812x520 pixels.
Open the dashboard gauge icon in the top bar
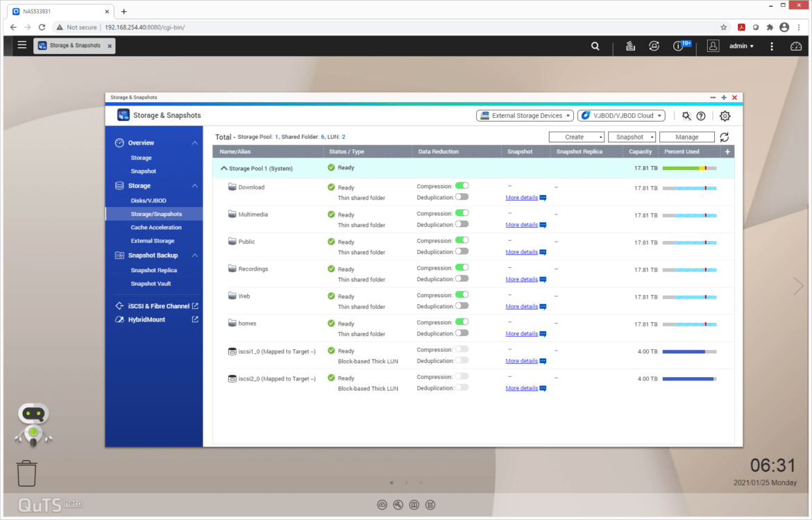coord(796,46)
